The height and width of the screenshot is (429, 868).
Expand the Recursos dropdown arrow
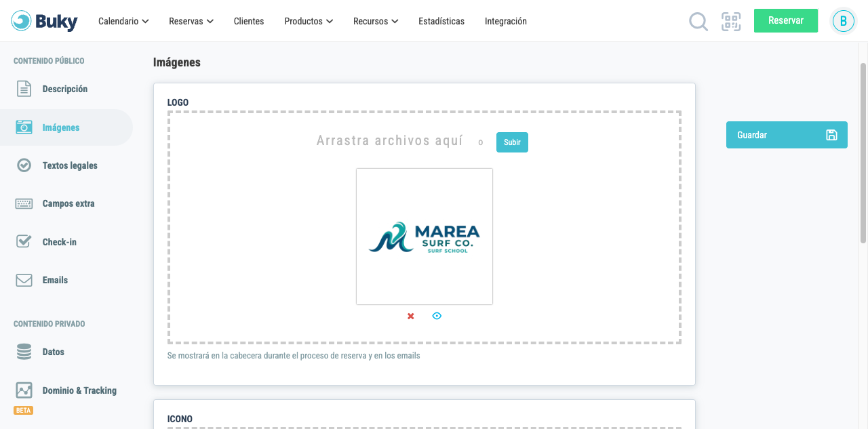tap(395, 22)
